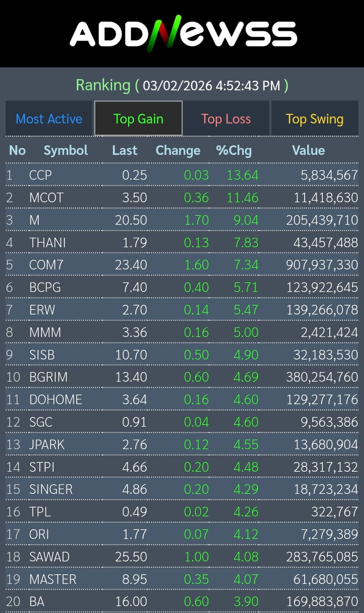Click the Symbol column header
This screenshot has height=613, width=364.
tap(66, 151)
